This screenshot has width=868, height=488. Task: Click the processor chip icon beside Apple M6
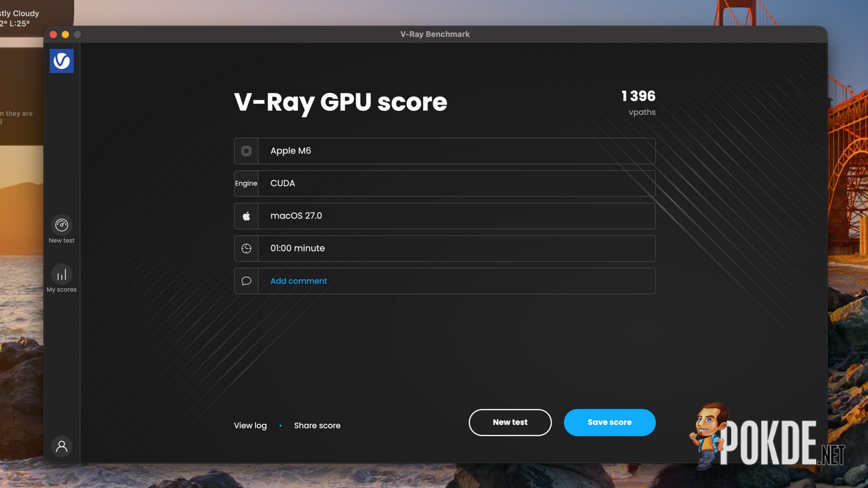[247, 151]
